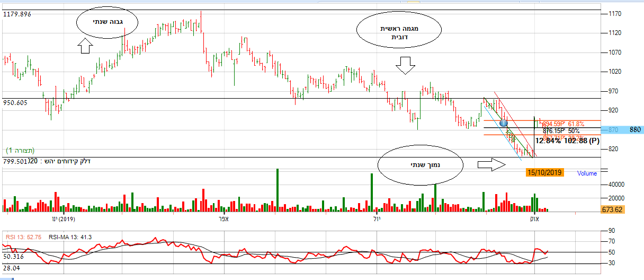
Task: Click the orange 673.62 volume value tag
Action: point(612,210)
